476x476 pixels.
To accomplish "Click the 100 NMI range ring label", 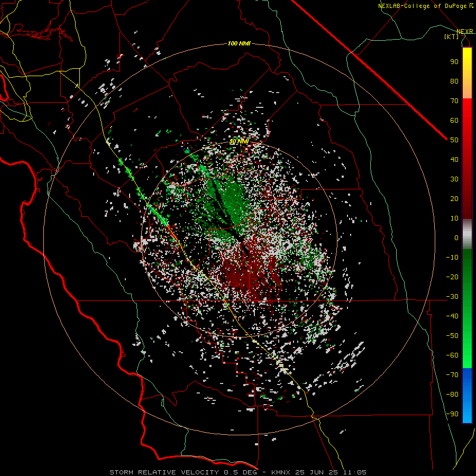I will [239, 44].
